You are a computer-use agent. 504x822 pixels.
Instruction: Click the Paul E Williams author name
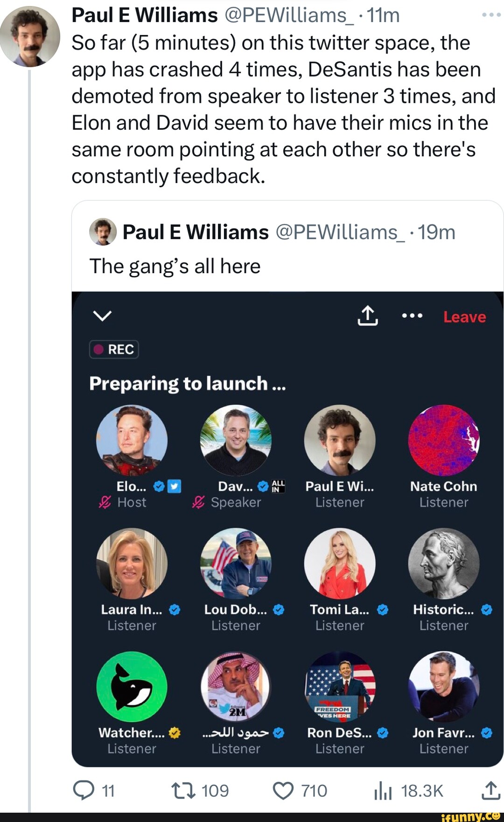click(x=145, y=15)
